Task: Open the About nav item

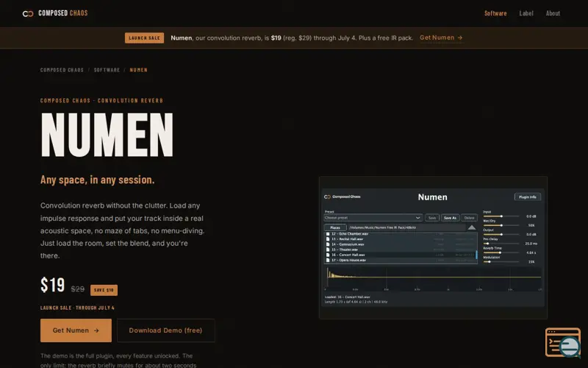Action: pos(553,13)
